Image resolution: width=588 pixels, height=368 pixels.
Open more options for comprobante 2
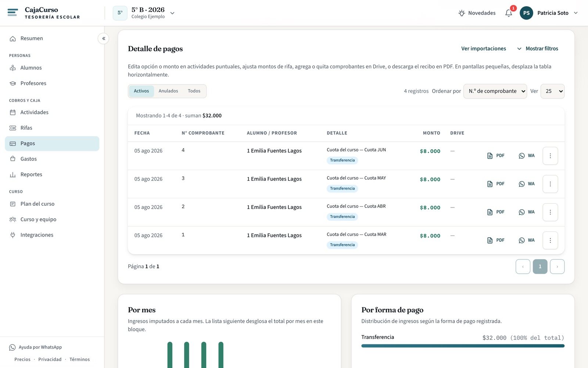(550, 212)
